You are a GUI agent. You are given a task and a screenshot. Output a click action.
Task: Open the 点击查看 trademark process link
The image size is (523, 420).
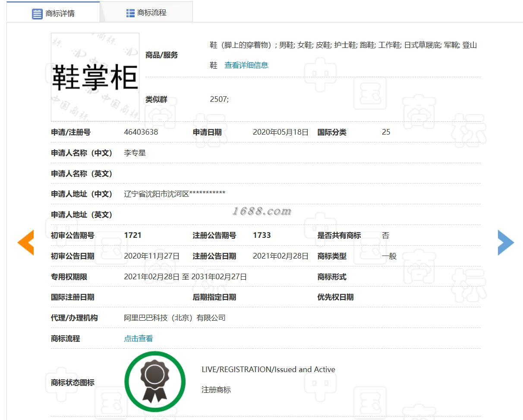139,339
